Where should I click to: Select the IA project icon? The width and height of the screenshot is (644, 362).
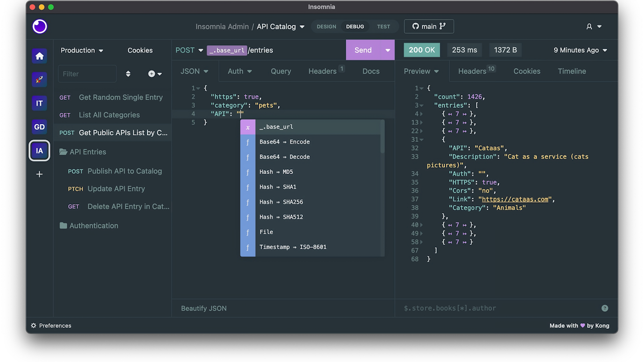(x=39, y=150)
